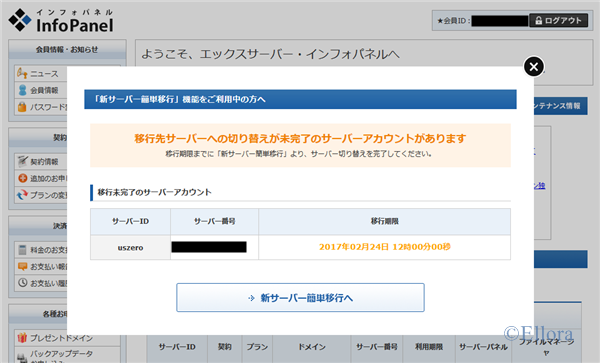Viewport: 600px width, 363px height.
Task: Click the 利用期限 column header in background table
Action: point(429,347)
